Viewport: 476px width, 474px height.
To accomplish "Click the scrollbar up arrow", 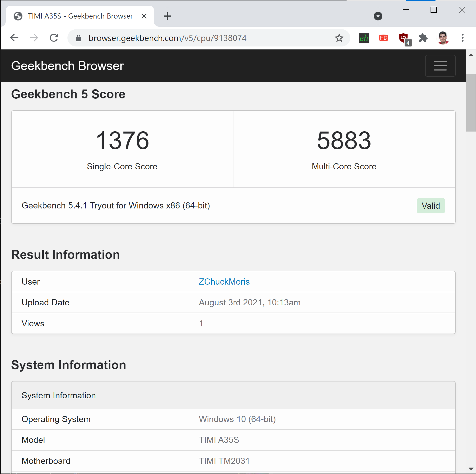I will click(x=471, y=55).
